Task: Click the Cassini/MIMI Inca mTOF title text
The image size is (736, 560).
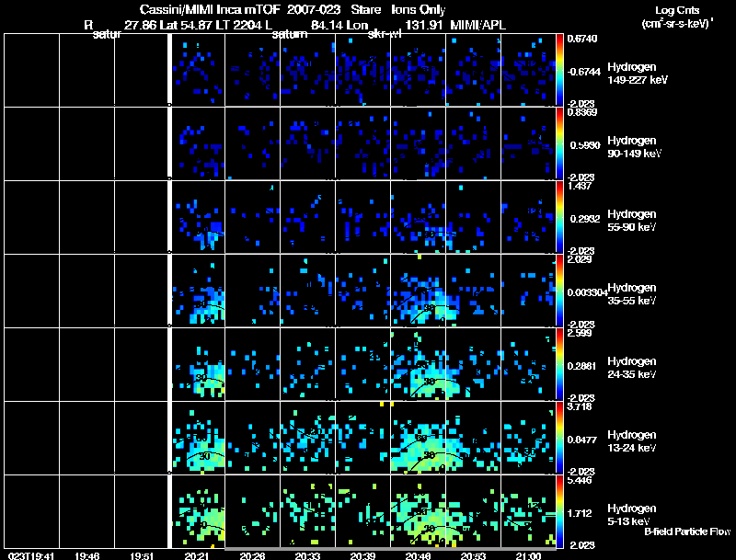Action: coord(210,9)
